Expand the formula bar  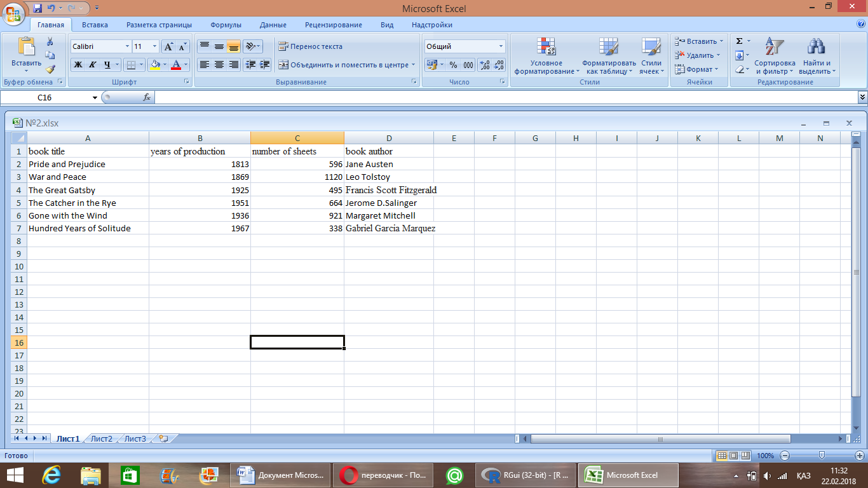click(x=862, y=97)
